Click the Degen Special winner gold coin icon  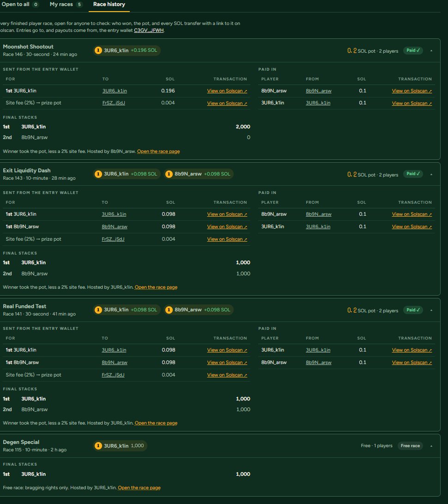(x=98, y=445)
